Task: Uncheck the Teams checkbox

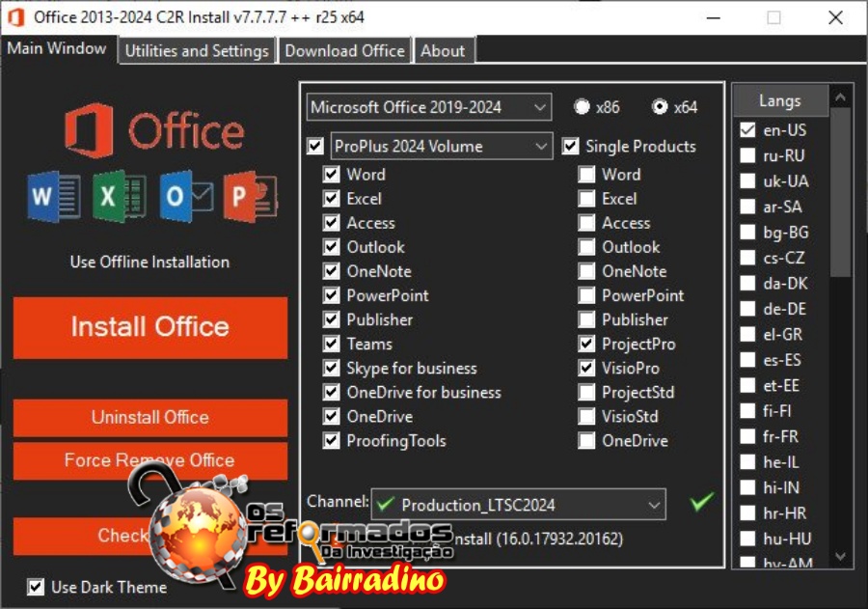Action: pos(331,345)
